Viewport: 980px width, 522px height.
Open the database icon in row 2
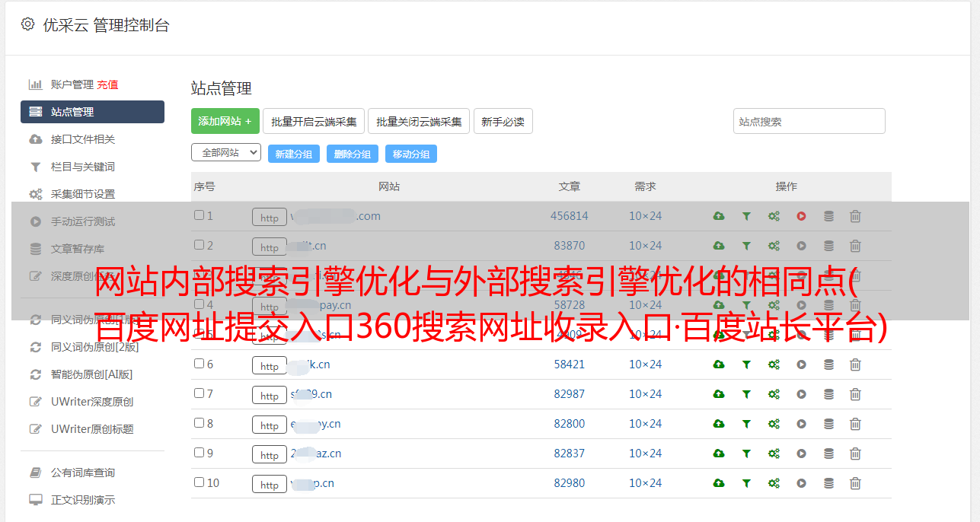828,246
